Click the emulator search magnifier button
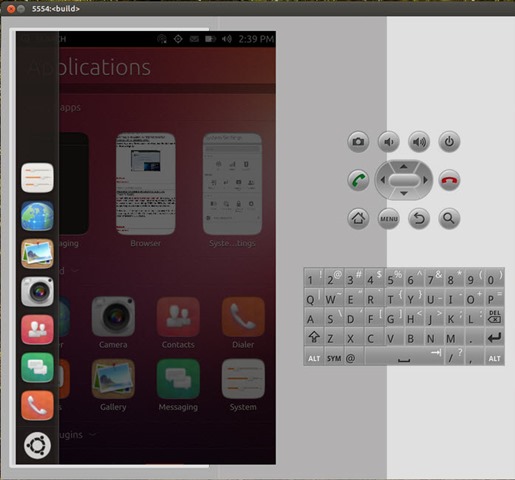Image resolution: width=515 pixels, height=480 pixels. (x=449, y=219)
